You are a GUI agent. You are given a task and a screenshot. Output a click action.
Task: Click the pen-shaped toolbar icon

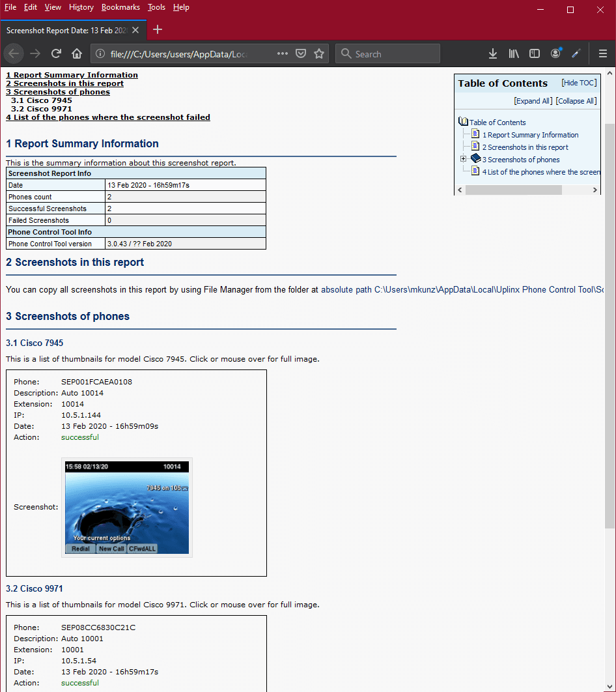point(576,54)
